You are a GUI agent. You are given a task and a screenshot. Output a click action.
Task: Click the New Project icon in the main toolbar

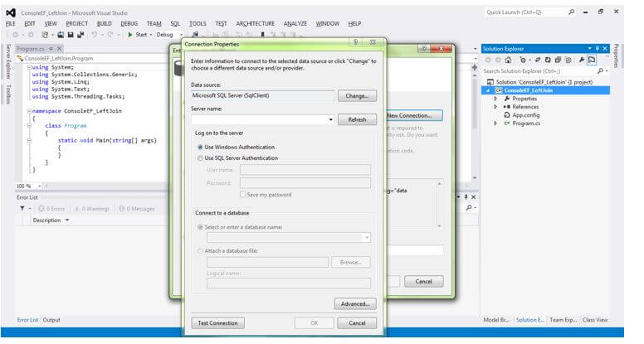click(45, 35)
